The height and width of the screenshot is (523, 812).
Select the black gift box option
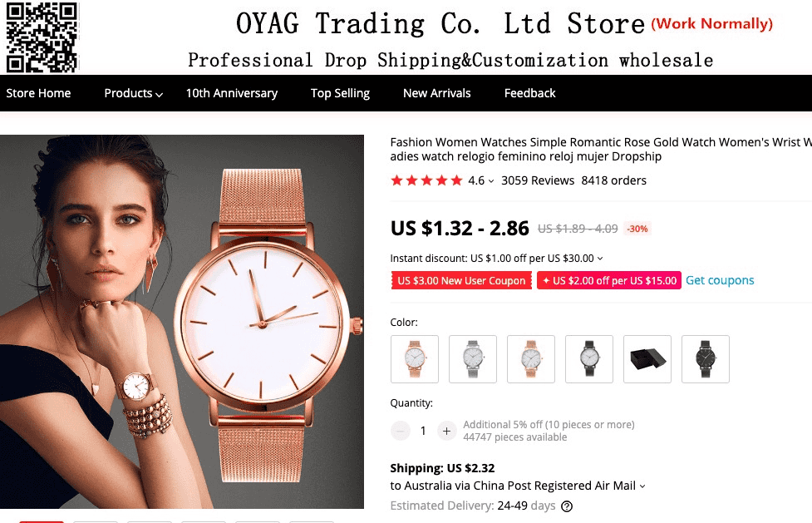pyautogui.click(x=647, y=358)
